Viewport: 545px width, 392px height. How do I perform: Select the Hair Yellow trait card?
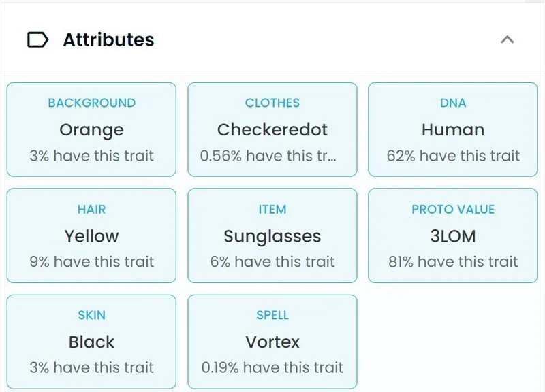coord(91,235)
